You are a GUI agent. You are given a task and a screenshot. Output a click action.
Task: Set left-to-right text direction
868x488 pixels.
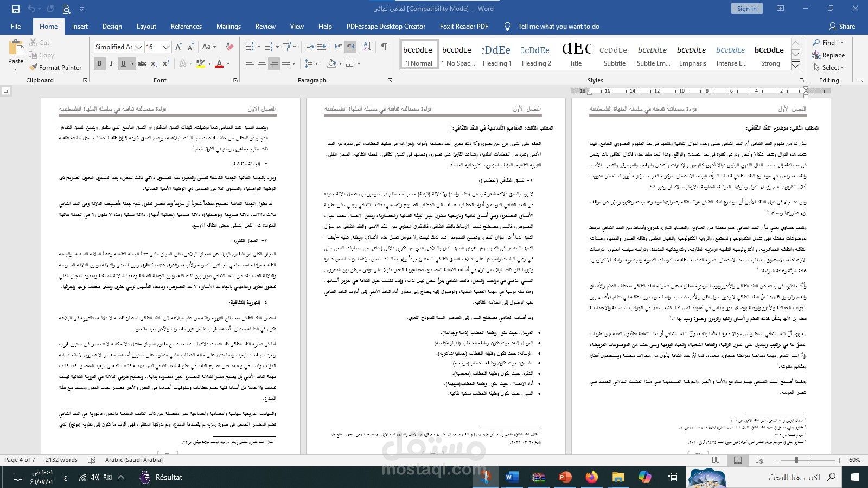pyautogui.click(x=339, y=47)
